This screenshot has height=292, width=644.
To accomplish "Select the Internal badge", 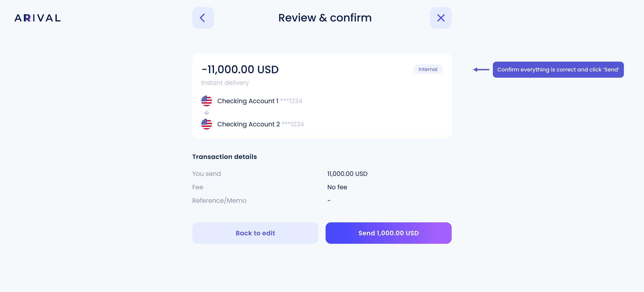I will (428, 69).
